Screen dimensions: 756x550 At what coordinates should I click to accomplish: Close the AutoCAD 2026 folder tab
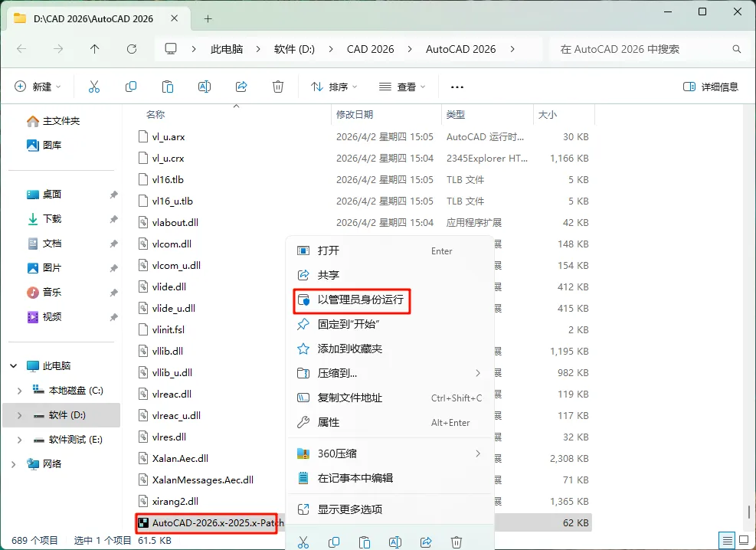coord(175,18)
